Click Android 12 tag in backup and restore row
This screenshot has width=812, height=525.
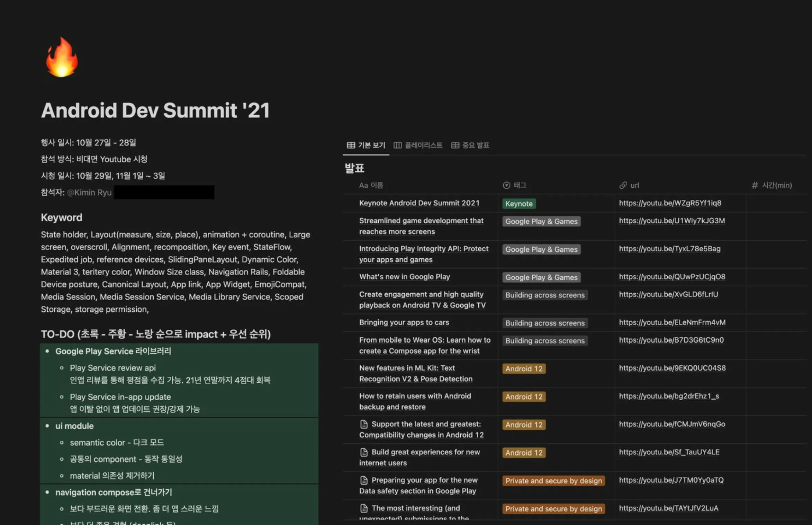pyautogui.click(x=524, y=397)
